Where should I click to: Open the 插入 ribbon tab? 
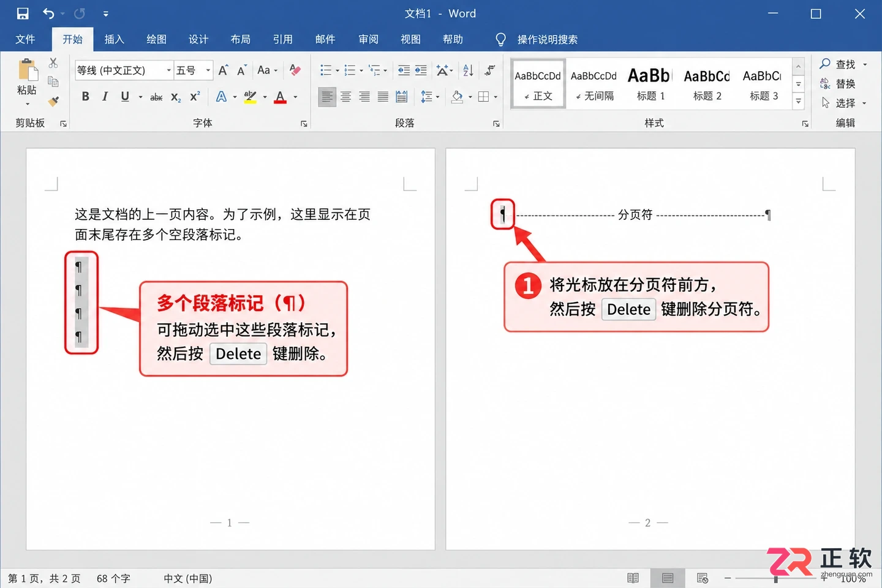pos(115,40)
